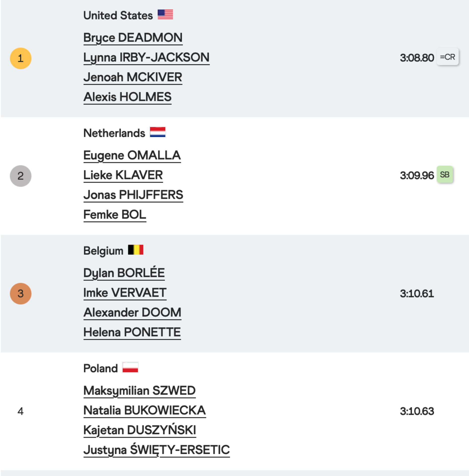
Task: Click the Belgium flag icon
Action: point(136,250)
